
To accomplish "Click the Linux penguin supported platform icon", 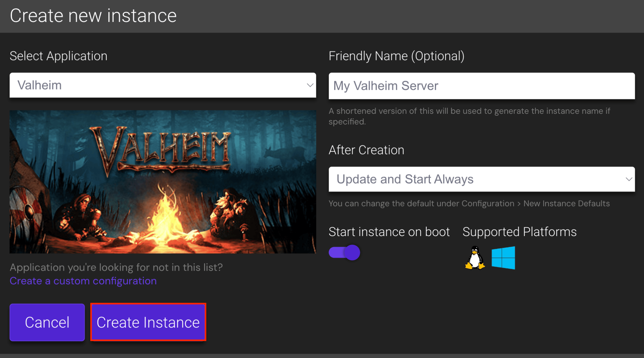I will point(475,258).
